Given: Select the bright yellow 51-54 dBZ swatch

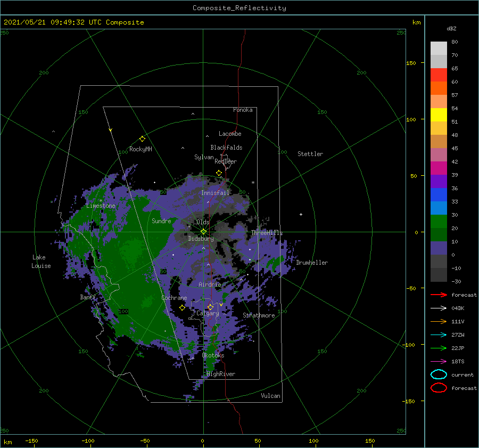Looking at the screenshot, I should tap(439, 115).
